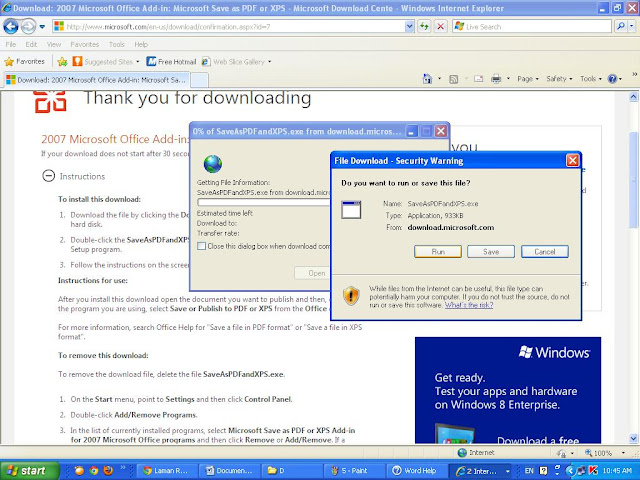Click the Print icon in command bar
Image resolution: width=640 pixels, height=480 pixels.
[496, 79]
